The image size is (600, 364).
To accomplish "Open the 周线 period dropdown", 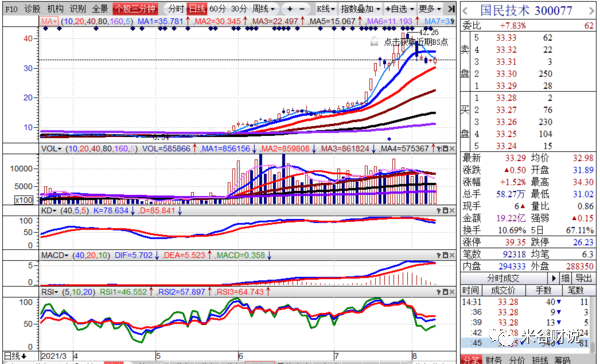I will (264, 9).
